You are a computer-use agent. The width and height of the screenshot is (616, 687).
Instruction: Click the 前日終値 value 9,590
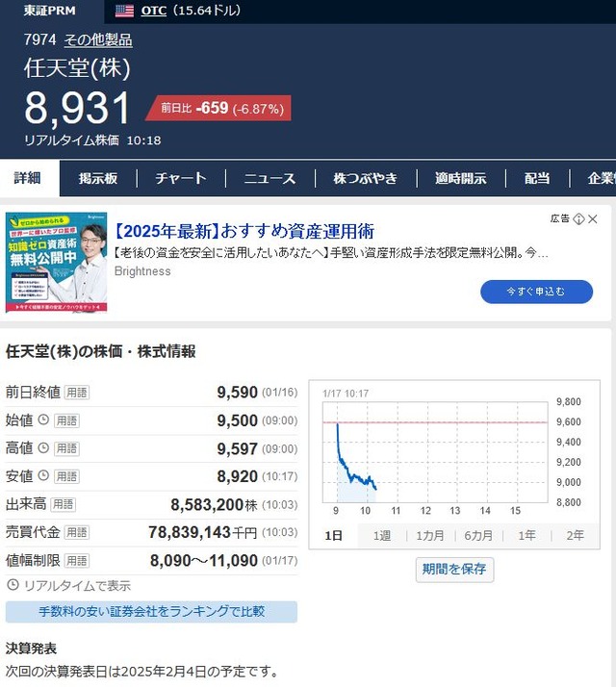click(237, 393)
